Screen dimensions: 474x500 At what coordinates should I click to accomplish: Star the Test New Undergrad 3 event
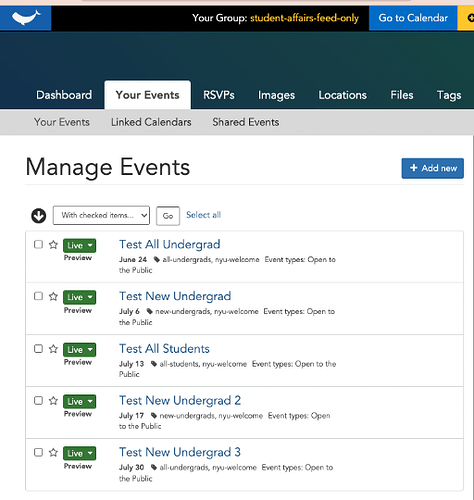(x=53, y=453)
